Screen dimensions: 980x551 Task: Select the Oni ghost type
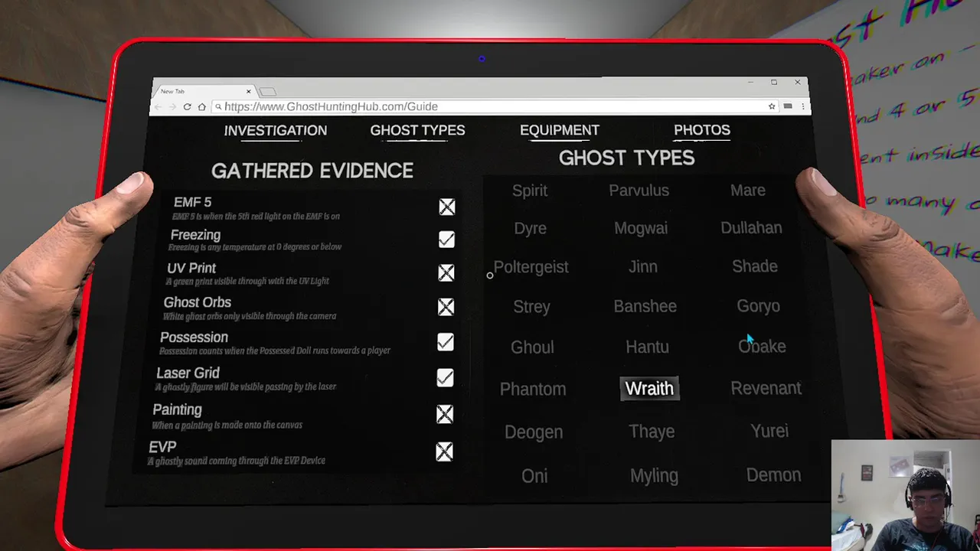click(534, 476)
